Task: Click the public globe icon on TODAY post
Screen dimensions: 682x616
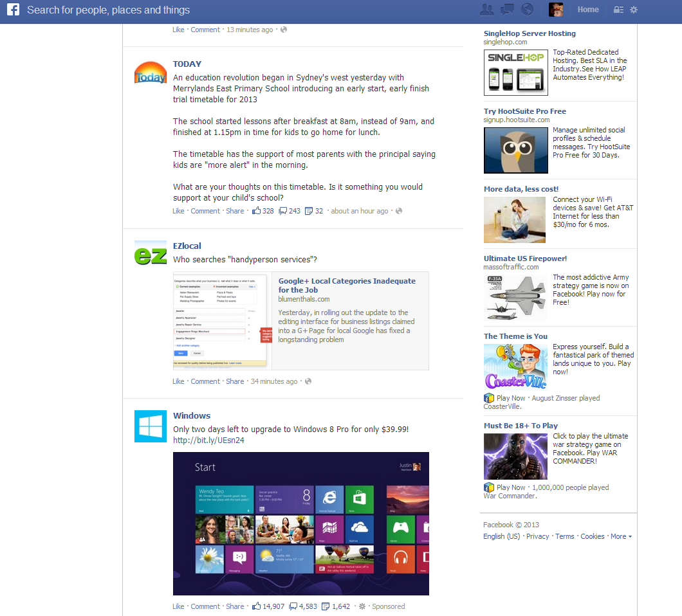Action: [399, 211]
